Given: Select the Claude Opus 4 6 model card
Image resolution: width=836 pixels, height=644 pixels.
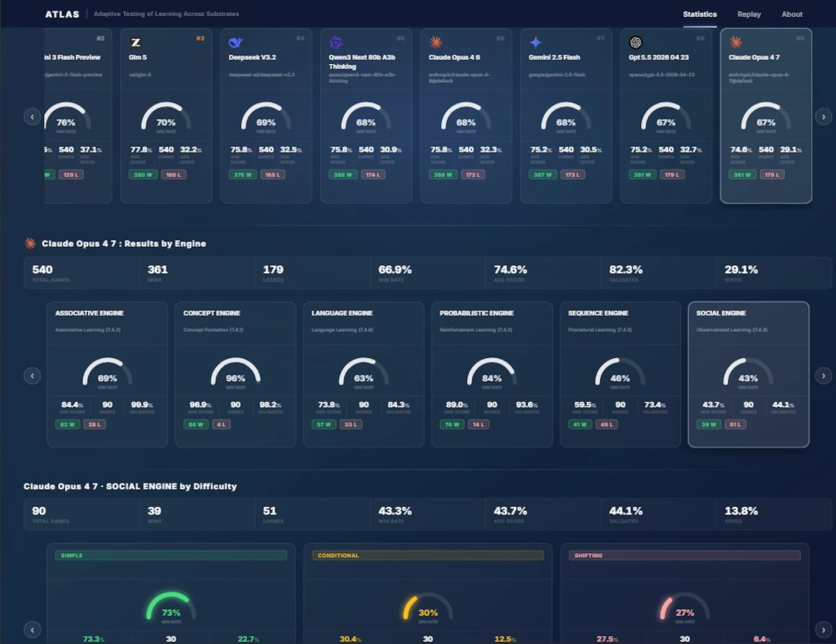Looking at the screenshot, I should 466,116.
